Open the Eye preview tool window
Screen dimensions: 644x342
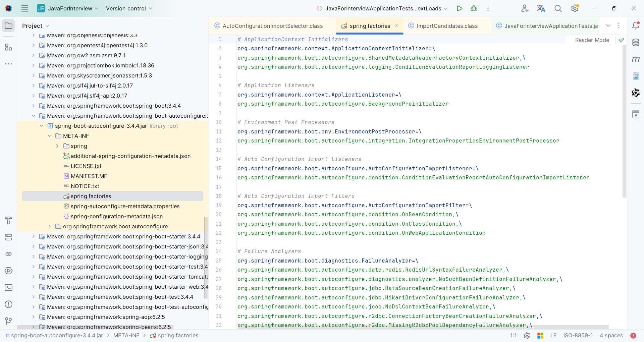pyautogui.click(x=9, y=254)
